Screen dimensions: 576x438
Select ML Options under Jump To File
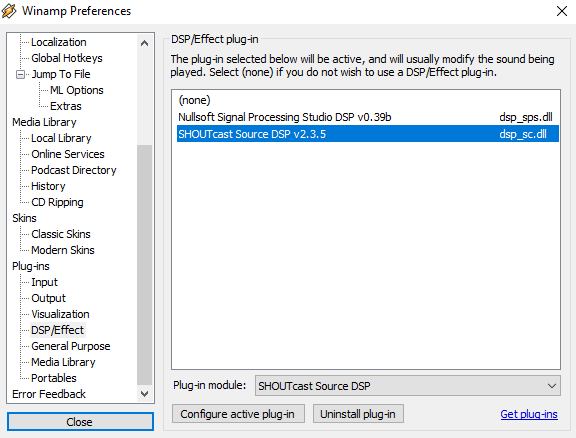tap(77, 90)
